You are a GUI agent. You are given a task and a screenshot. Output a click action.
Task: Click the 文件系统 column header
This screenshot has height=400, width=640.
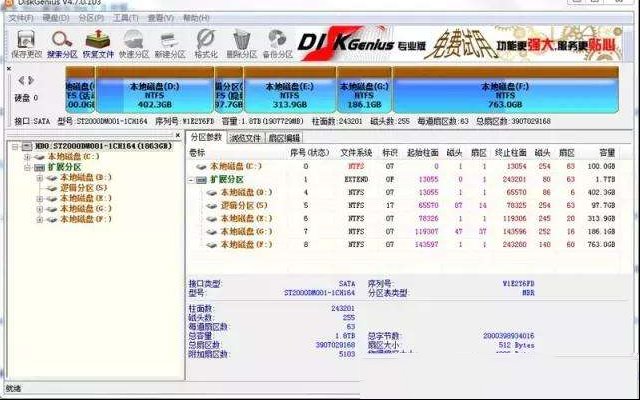pos(356,153)
